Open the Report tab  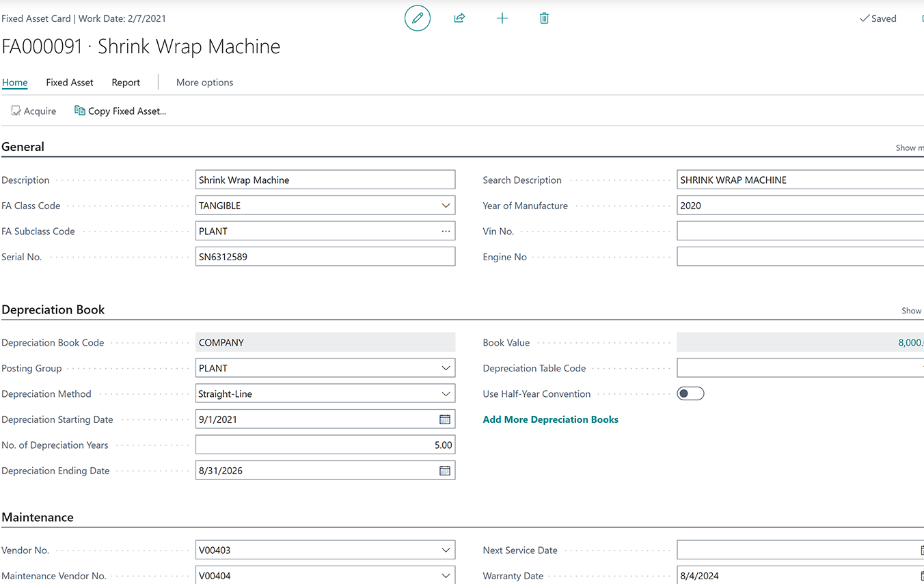126,83
